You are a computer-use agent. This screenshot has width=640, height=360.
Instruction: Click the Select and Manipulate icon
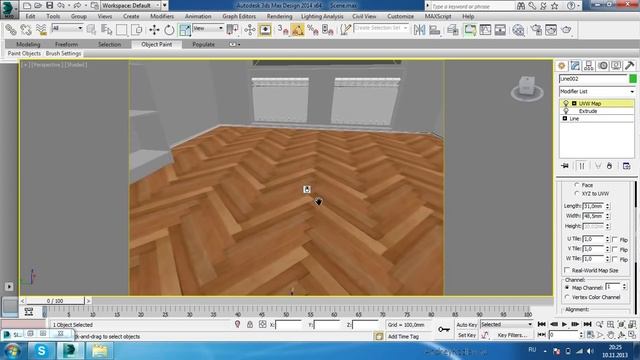[250, 30]
